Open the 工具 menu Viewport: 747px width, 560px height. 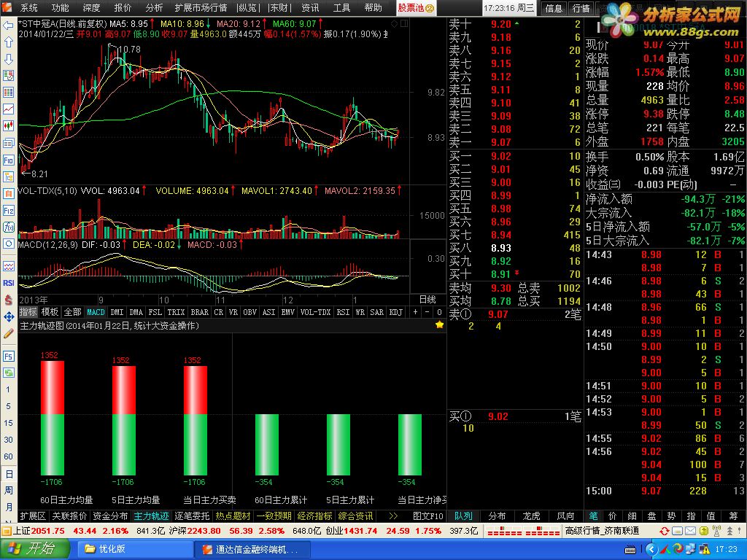tap(341, 8)
